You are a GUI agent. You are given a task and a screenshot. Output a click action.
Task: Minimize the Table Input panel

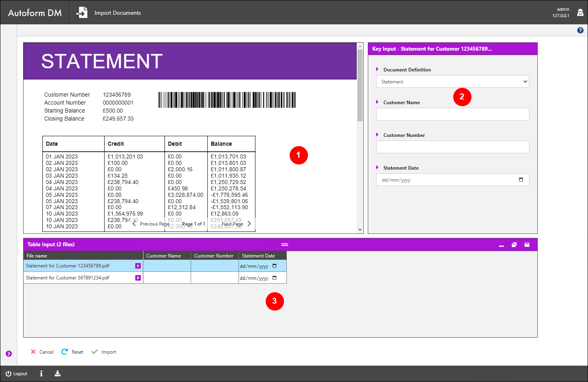coord(501,245)
